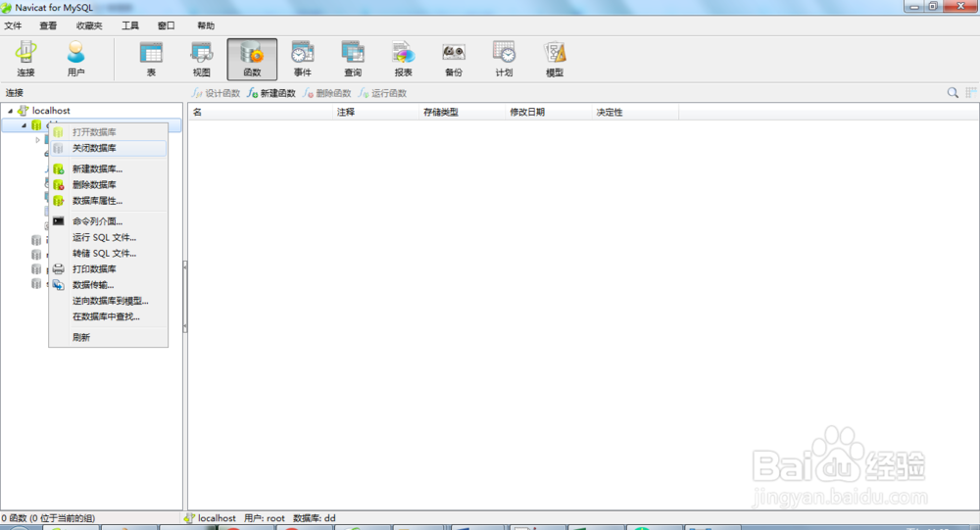
Task: Click the '数据库: dd' status bar text
Action: pyautogui.click(x=315, y=518)
